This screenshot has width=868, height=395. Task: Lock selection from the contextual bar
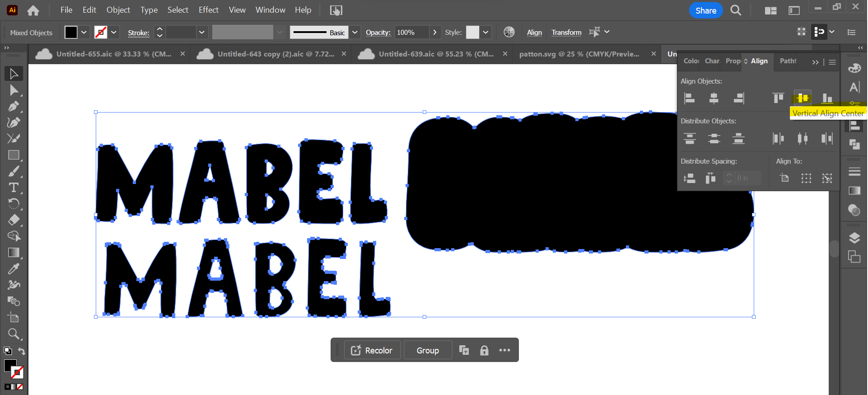pos(484,350)
